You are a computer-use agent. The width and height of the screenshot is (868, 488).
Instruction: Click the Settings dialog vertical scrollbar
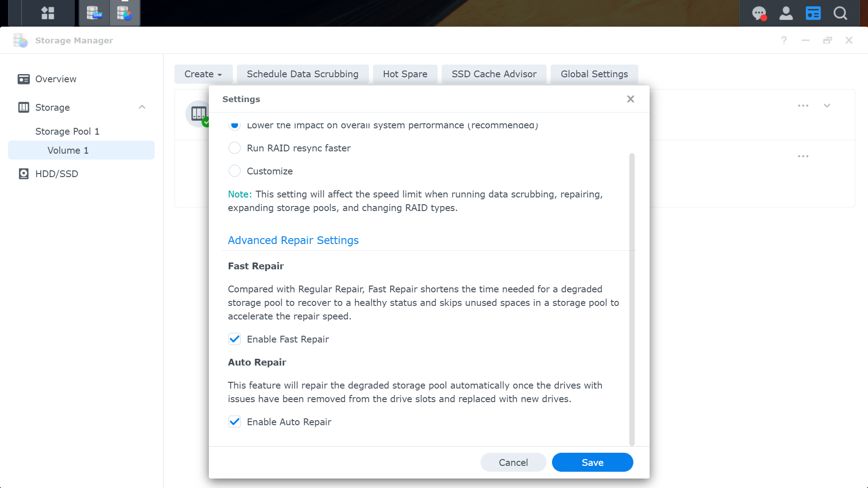(632, 298)
